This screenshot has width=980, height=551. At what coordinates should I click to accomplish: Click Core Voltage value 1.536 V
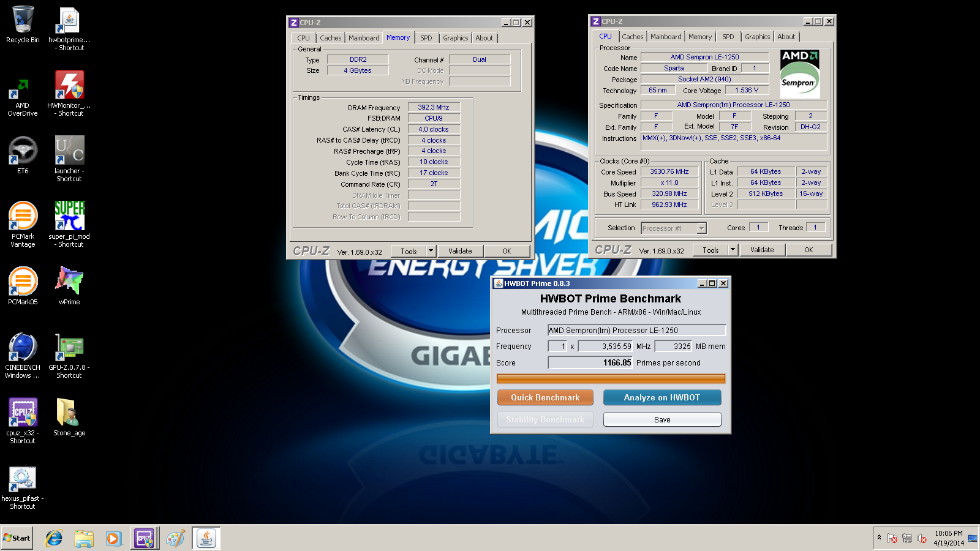pyautogui.click(x=747, y=90)
